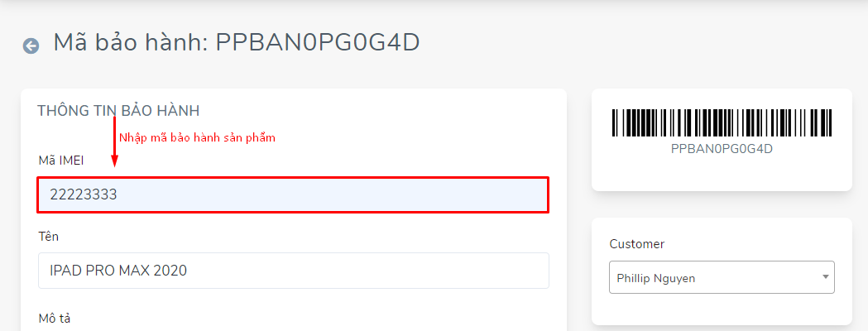Select the barcode image
Screen dimensions: 868x331
click(722, 122)
